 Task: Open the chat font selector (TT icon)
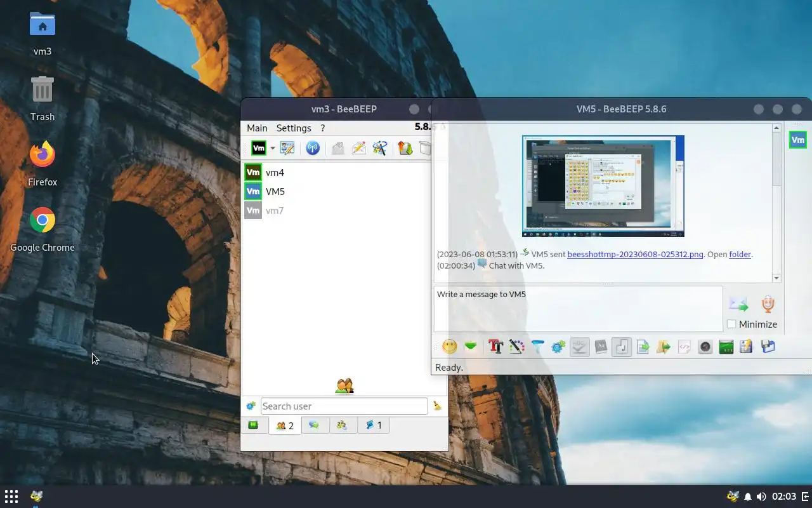tap(496, 347)
